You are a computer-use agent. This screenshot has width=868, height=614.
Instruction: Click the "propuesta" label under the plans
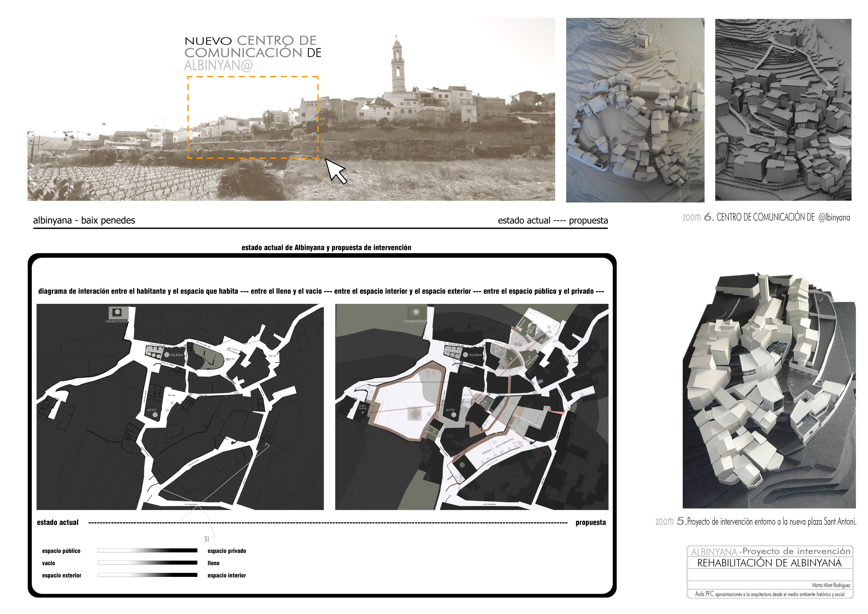(x=591, y=523)
